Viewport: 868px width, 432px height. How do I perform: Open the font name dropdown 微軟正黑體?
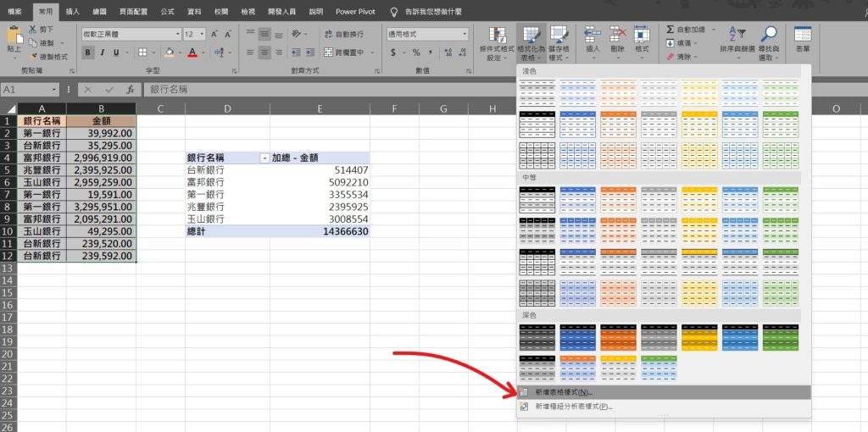[178, 34]
